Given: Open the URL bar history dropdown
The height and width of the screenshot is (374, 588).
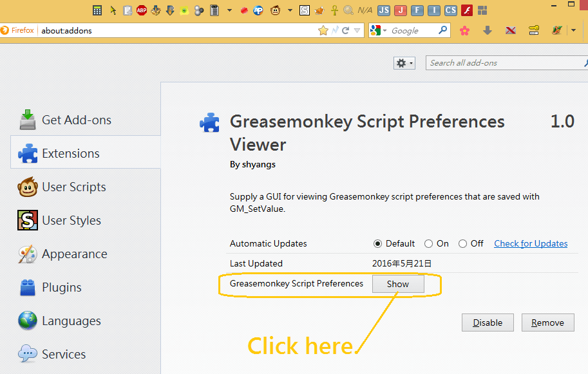Looking at the screenshot, I should pos(357,30).
